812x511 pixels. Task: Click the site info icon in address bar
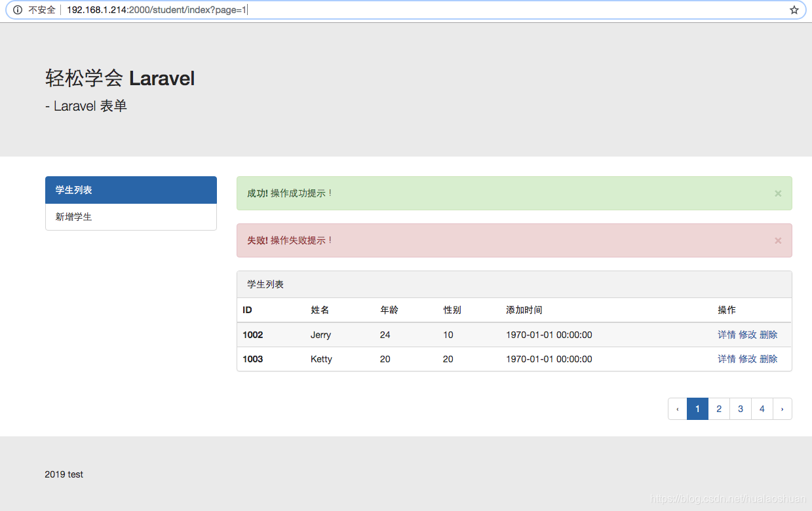click(18, 10)
